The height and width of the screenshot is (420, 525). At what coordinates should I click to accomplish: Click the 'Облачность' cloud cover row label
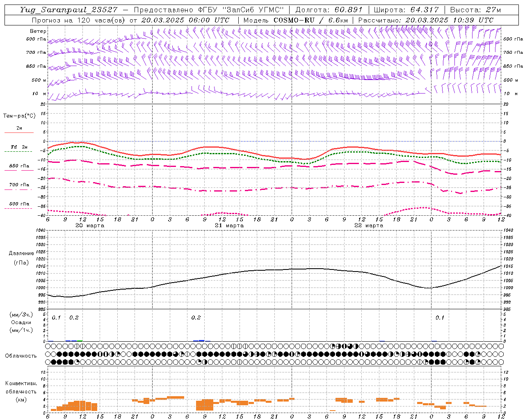pos(21,356)
